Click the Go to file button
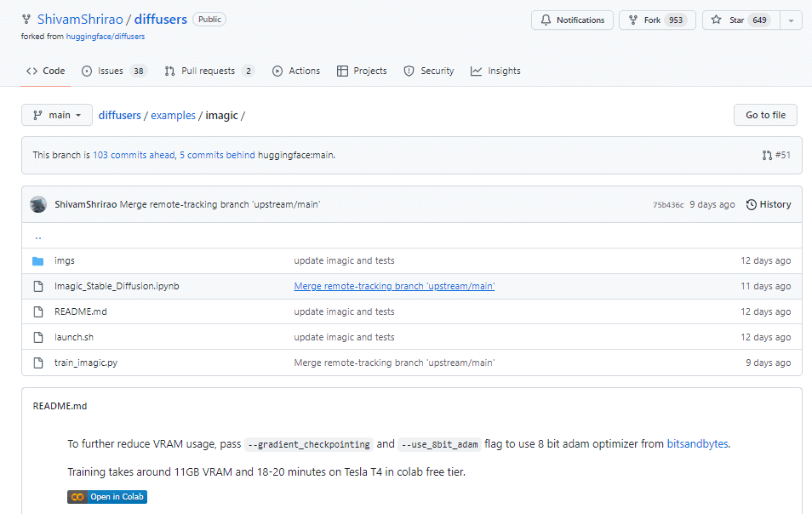This screenshot has height=514, width=812. (x=765, y=115)
